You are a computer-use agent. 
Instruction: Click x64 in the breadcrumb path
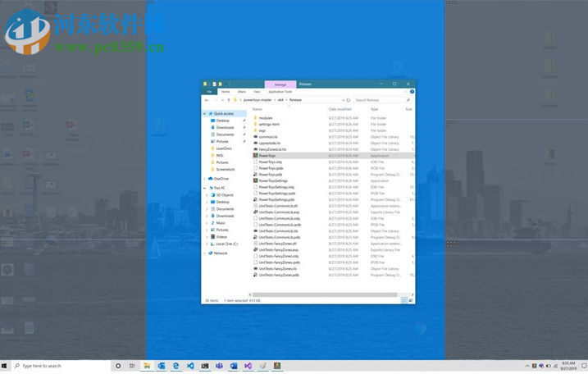coord(280,100)
